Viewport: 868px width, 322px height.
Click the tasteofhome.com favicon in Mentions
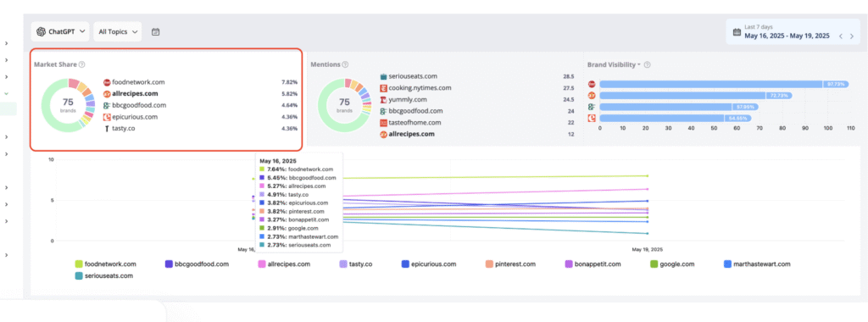coord(384,122)
